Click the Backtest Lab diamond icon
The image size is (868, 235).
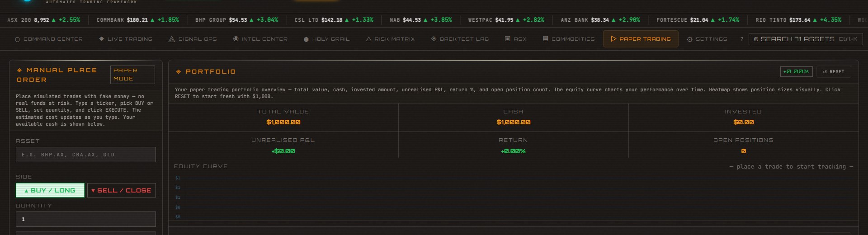pyautogui.click(x=434, y=39)
